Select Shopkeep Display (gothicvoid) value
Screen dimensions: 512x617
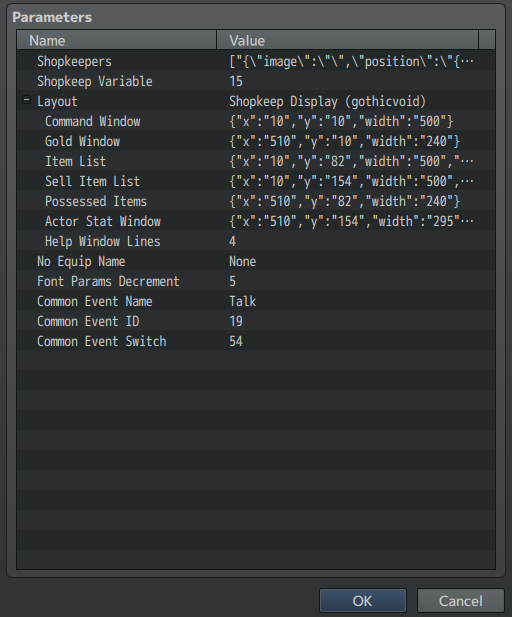tap(327, 102)
